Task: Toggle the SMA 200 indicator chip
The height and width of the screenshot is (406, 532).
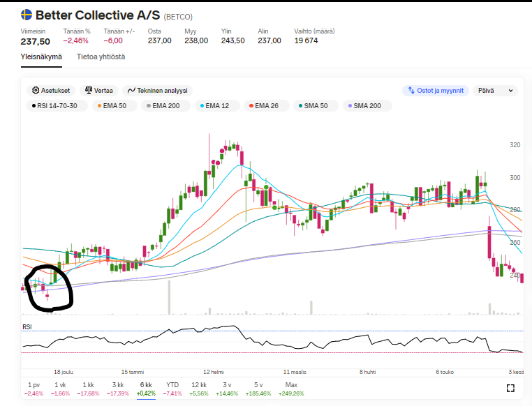Action: (367, 106)
